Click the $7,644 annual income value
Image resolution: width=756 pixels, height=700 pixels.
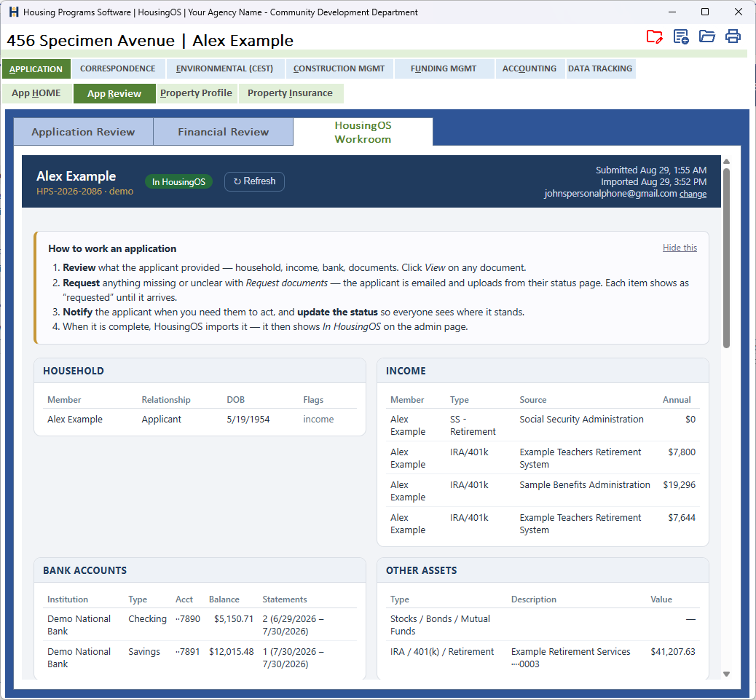pyautogui.click(x=682, y=518)
